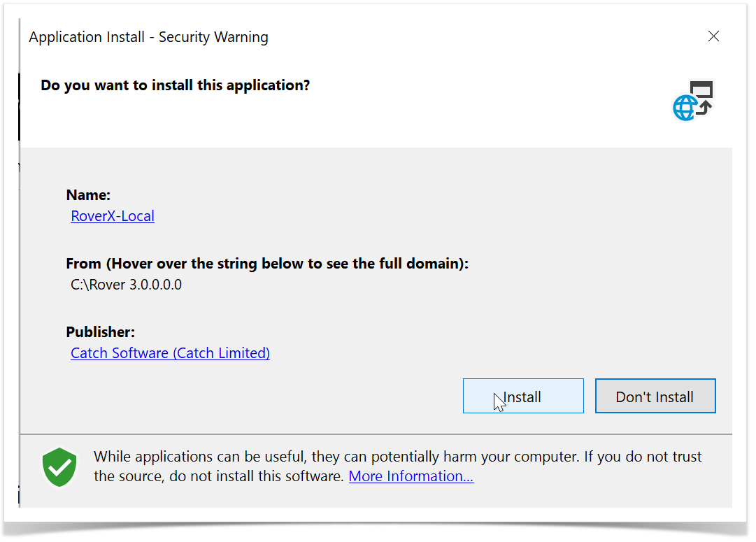Select the 'Do you want to install' heading
Image resolution: width=756 pixels, height=542 pixels.
point(175,85)
